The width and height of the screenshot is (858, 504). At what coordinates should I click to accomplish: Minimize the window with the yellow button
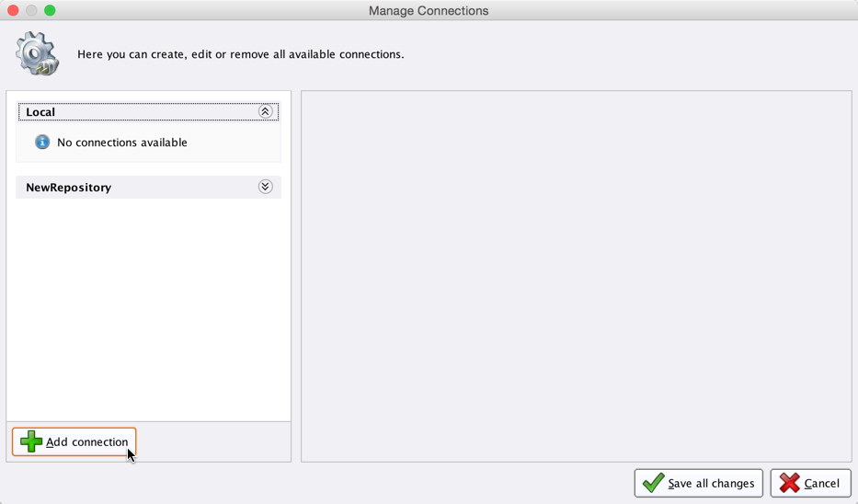31,10
